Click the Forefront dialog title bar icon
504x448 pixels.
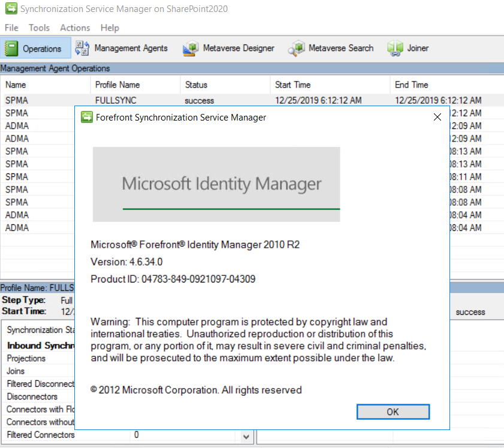click(87, 118)
